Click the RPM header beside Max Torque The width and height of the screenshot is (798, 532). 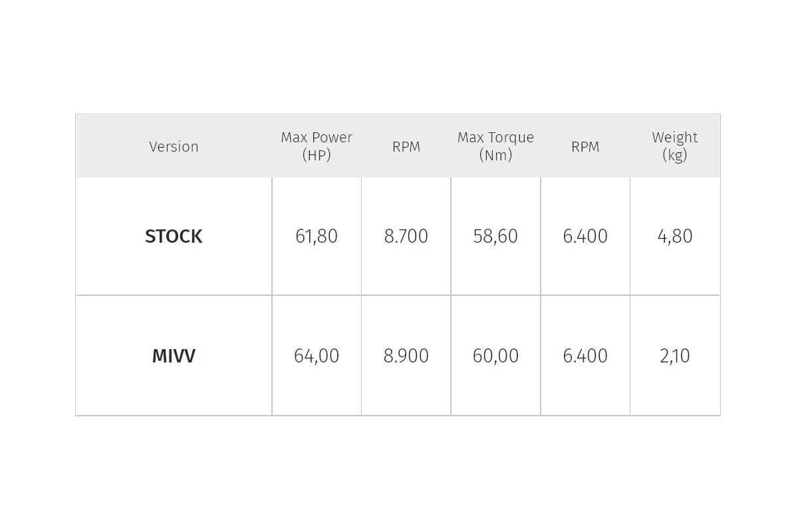point(585,146)
